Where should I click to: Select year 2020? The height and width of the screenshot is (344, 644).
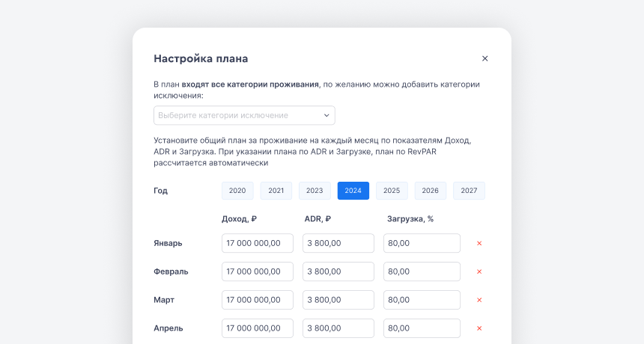tap(237, 191)
